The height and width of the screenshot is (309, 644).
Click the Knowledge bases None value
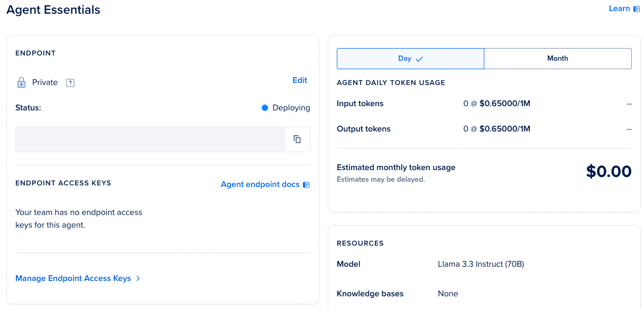point(448,294)
